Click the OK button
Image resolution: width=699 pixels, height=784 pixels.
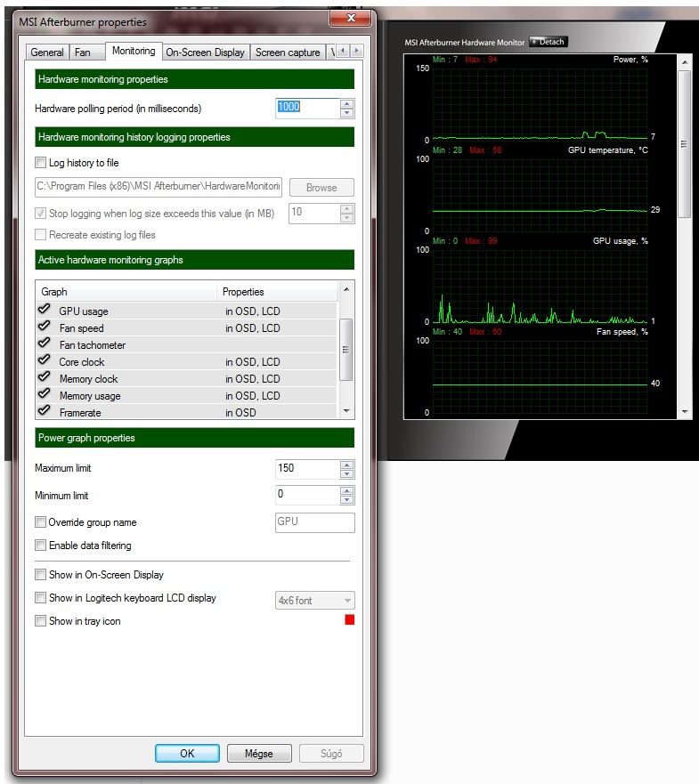click(187, 754)
